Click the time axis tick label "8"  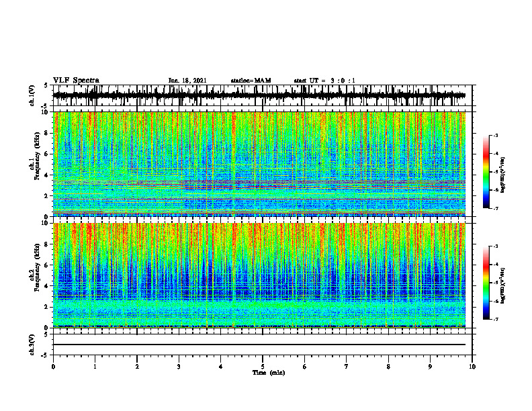coord(388,367)
